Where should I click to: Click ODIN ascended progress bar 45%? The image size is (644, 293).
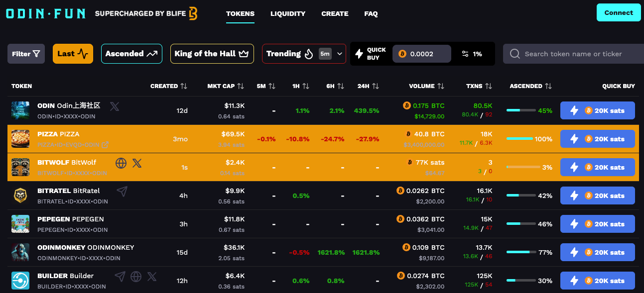[x=521, y=110]
